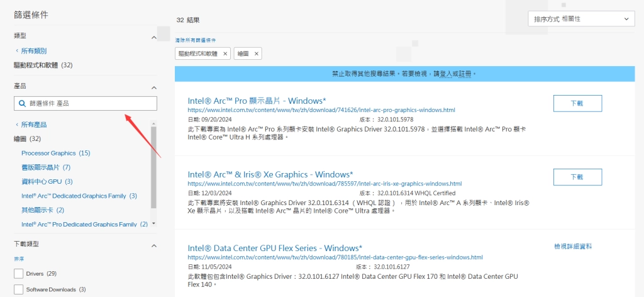Click the magnifier icon in product filter
Image resolution: width=644 pixels, height=297 pixels.
pos(23,104)
